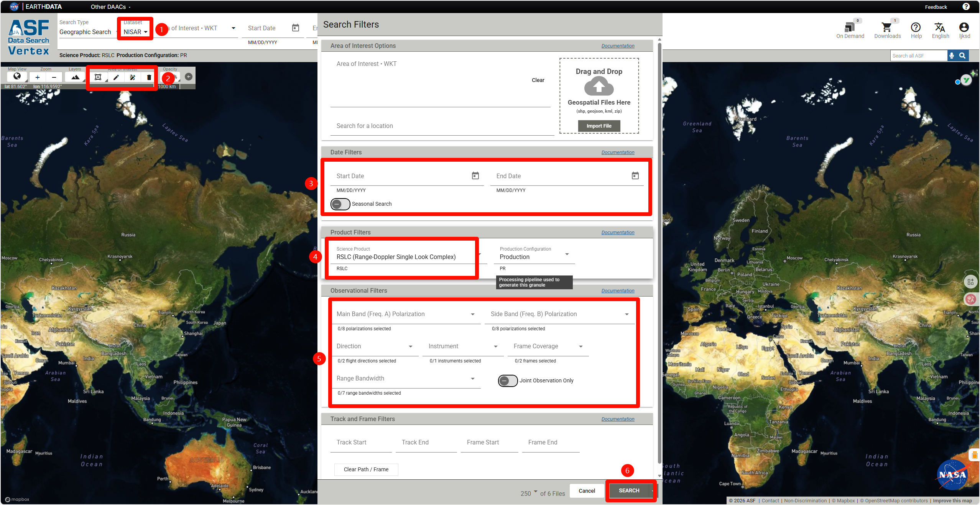The width and height of the screenshot is (980, 505).
Task: Open the Map View globe selector
Action: pos(17,77)
